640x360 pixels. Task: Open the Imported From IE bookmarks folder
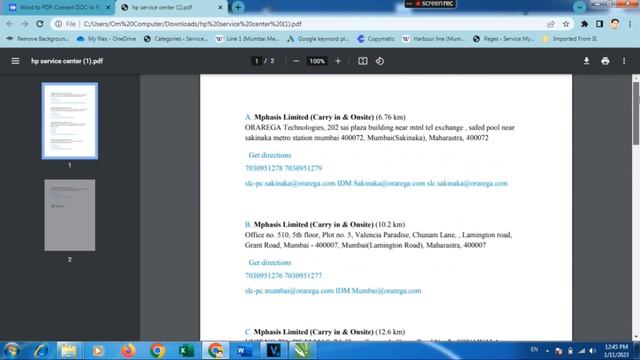coord(569,39)
